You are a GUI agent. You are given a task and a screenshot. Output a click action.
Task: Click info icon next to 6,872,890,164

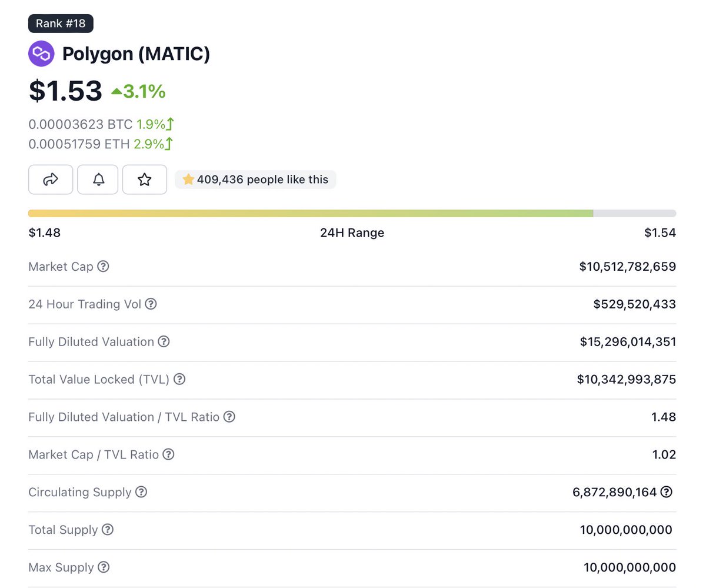(x=666, y=492)
